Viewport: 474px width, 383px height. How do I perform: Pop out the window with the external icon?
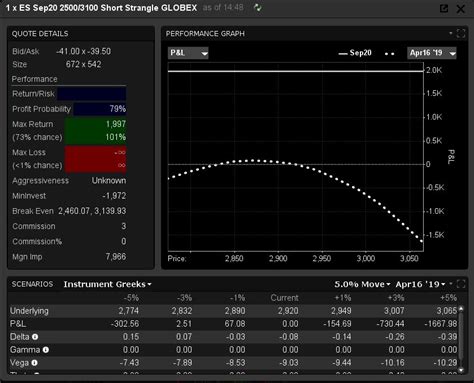click(x=444, y=8)
